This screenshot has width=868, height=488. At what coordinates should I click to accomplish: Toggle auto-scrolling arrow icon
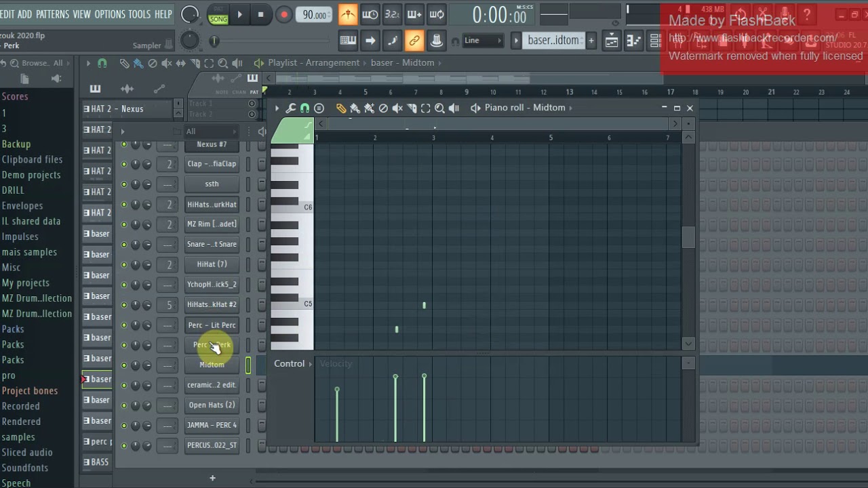click(x=370, y=41)
